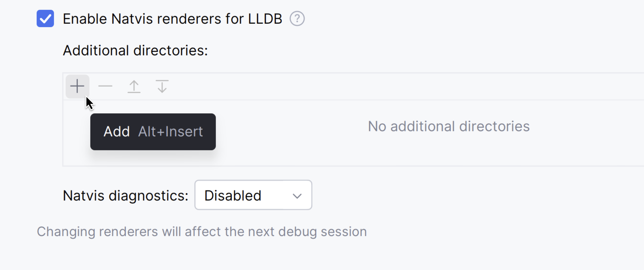The image size is (644, 270).
Task: Click the word 'LLDB' in the checkbox label
Action: coord(265,19)
